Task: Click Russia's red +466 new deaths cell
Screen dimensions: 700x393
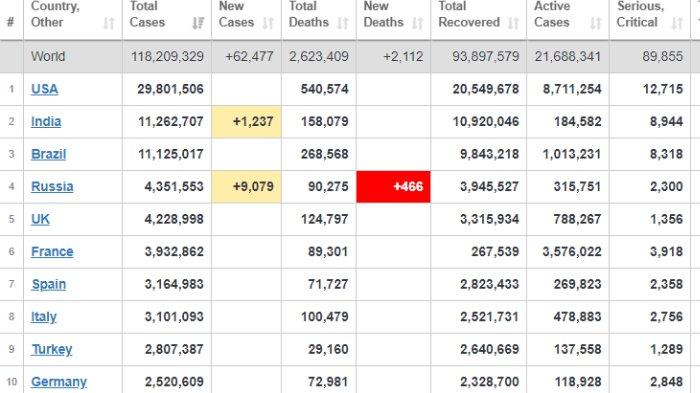Action: click(x=393, y=187)
